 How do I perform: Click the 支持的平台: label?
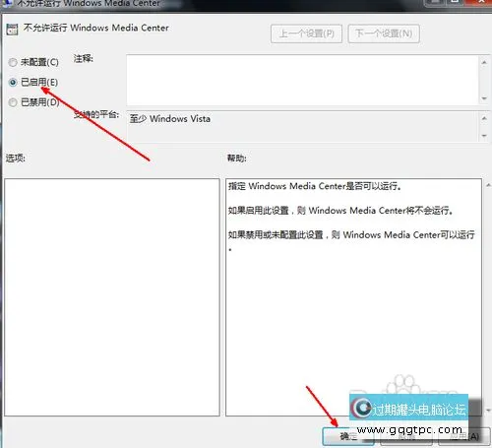[x=96, y=114]
